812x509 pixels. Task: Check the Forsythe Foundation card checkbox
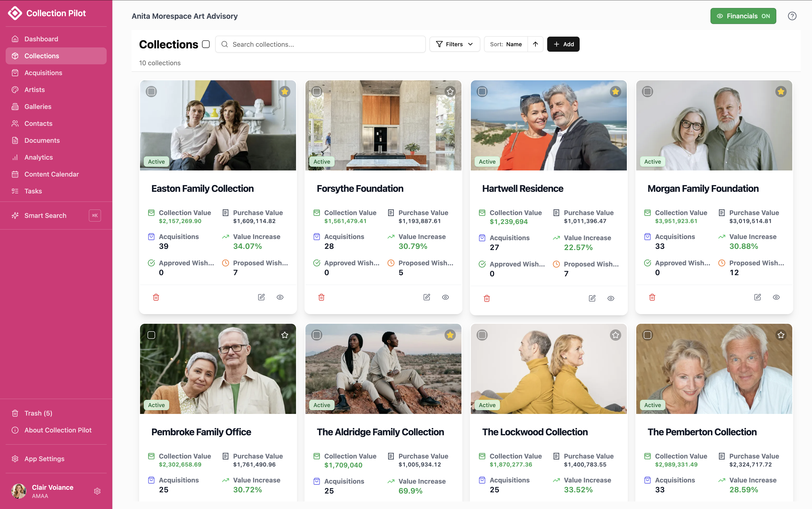coord(316,92)
